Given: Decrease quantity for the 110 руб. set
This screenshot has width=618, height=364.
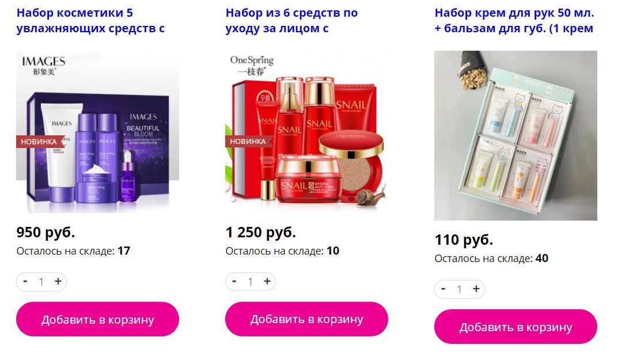Looking at the screenshot, I should [443, 289].
